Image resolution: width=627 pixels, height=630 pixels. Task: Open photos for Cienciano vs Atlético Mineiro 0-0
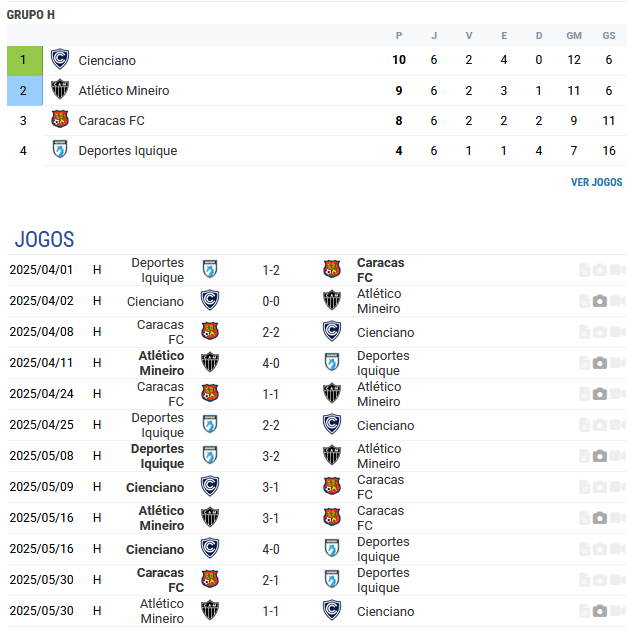[599, 301]
